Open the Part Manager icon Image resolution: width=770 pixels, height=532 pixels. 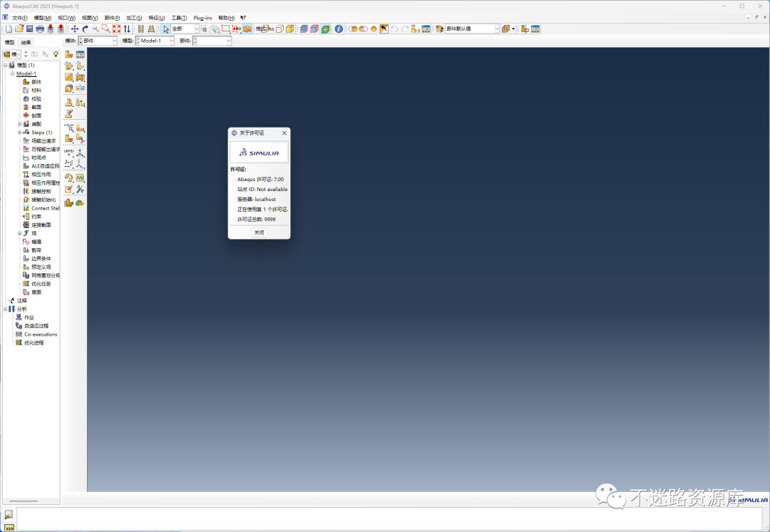tap(80, 54)
